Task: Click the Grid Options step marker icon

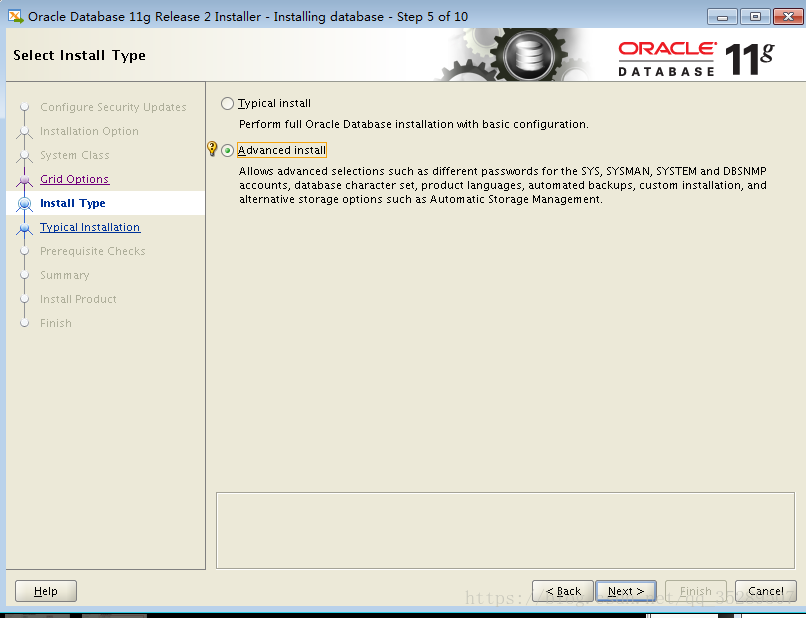Action: tap(24, 179)
